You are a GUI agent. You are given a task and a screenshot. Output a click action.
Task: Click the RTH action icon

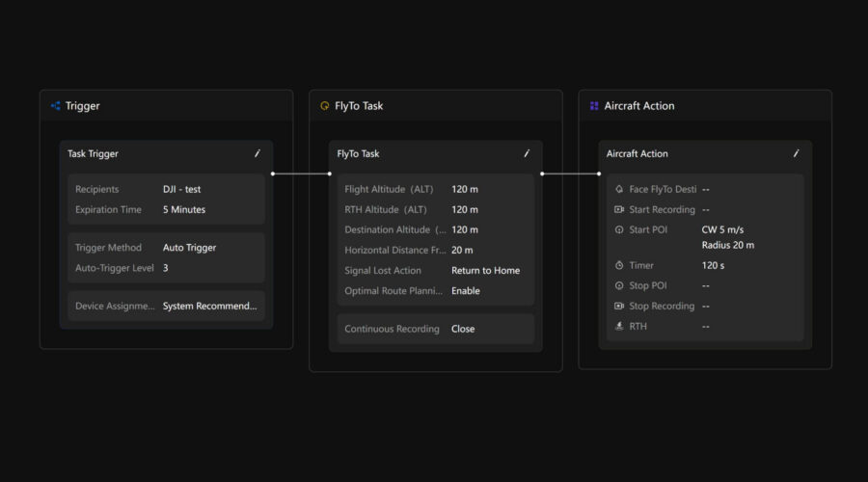click(x=619, y=327)
